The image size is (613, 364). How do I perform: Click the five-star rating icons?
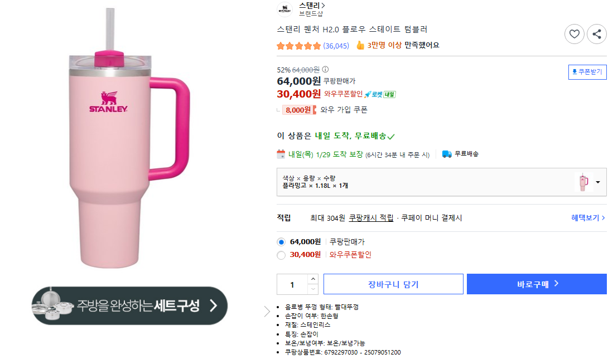pos(299,46)
